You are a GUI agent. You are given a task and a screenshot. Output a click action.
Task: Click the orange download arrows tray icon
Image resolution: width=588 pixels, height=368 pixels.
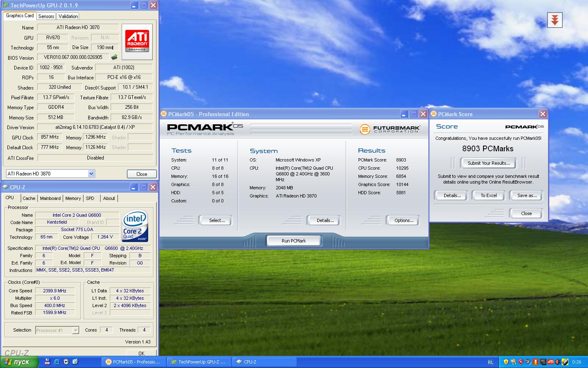pos(535,362)
